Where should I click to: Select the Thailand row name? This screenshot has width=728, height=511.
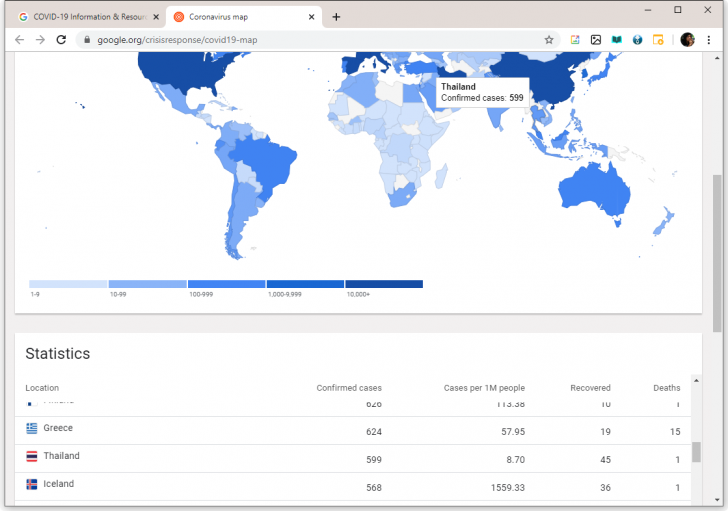pyautogui.click(x=61, y=456)
